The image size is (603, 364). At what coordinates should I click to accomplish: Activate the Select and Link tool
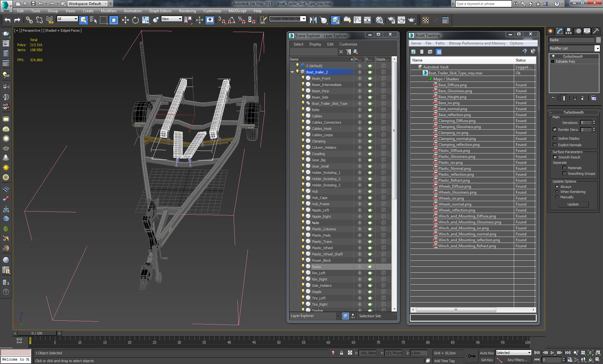pos(29,20)
